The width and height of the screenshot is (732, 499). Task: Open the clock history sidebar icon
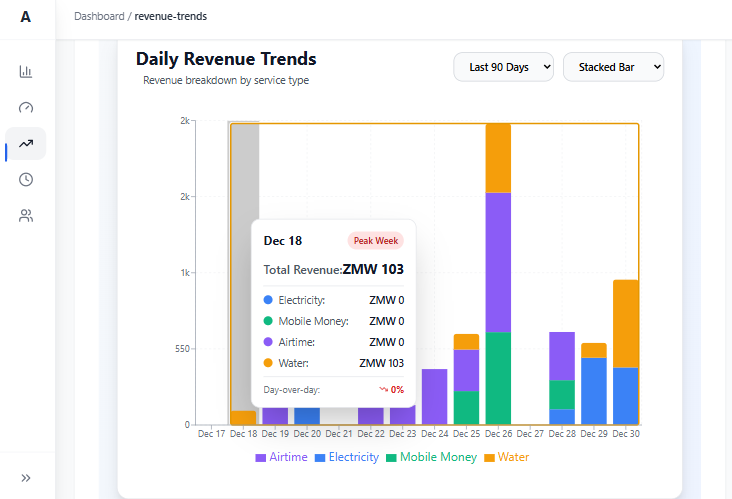pos(26,179)
